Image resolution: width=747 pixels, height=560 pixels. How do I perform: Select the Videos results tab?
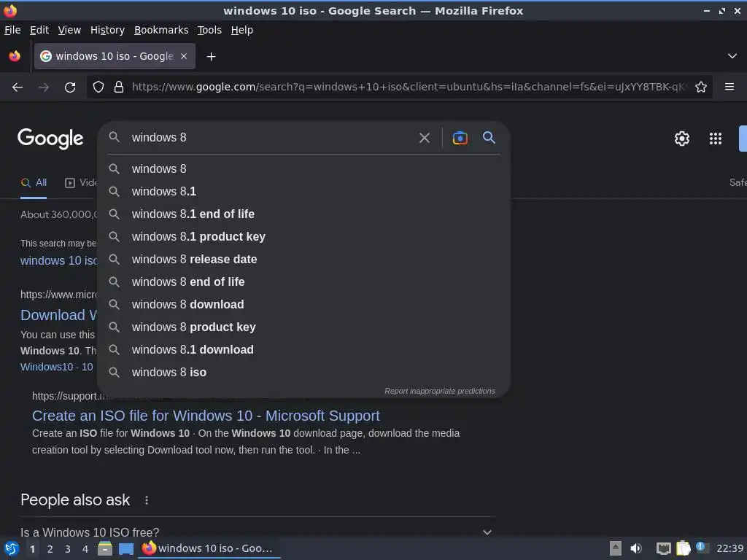[81, 183]
